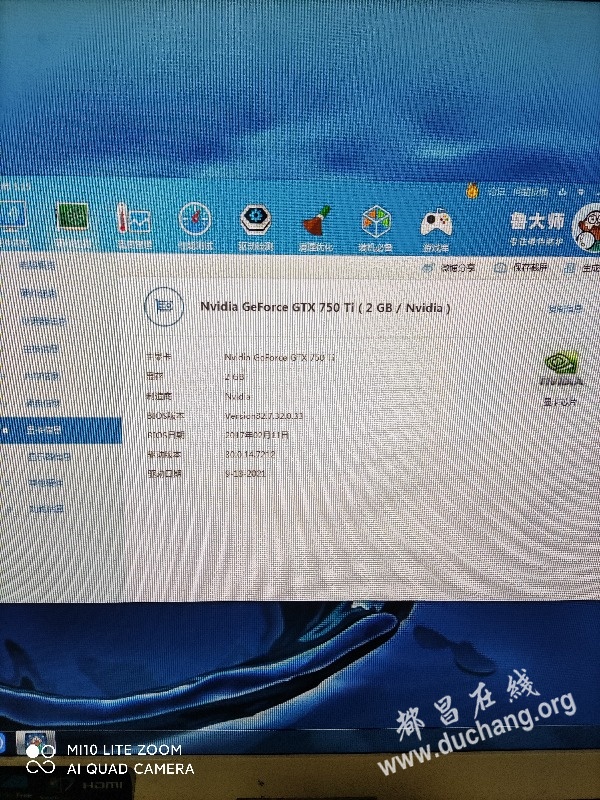This screenshot has height=800, width=600.
Task: Click the BIOS date value 2017年02月11日
Action: click(257, 435)
